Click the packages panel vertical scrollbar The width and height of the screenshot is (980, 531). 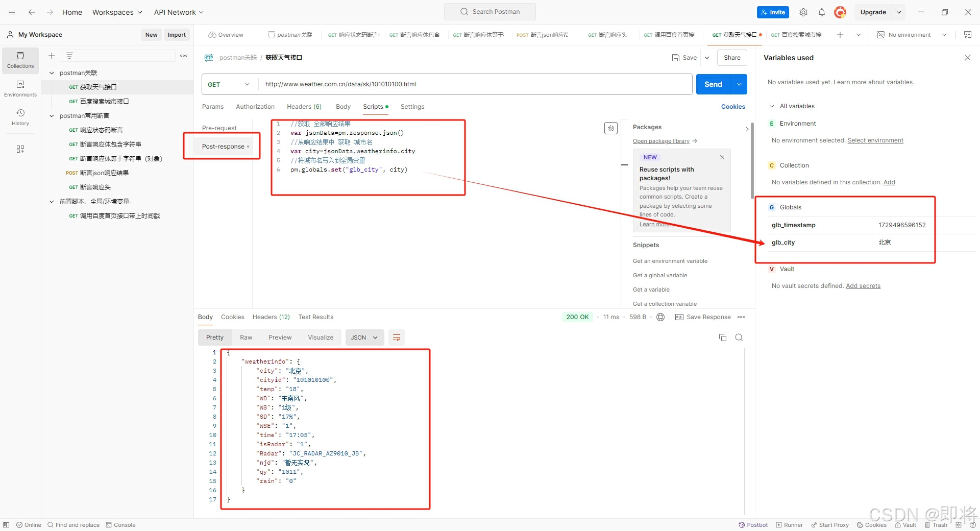tap(752, 161)
